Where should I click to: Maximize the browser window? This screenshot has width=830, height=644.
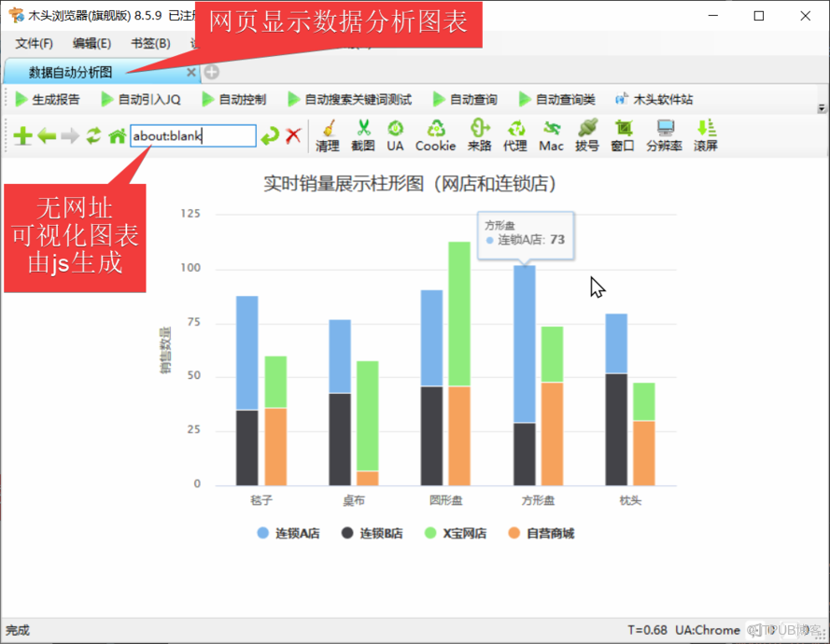click(759, 16)
